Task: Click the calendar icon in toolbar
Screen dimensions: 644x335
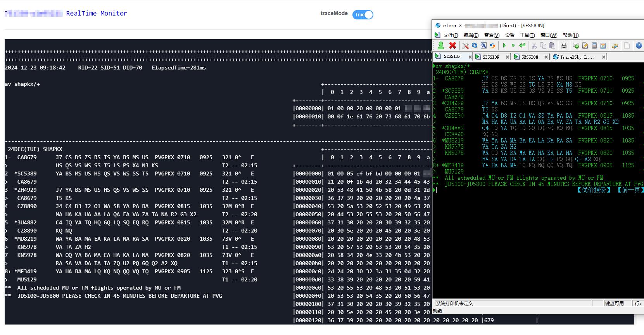Action: click(x=603, y=46)
